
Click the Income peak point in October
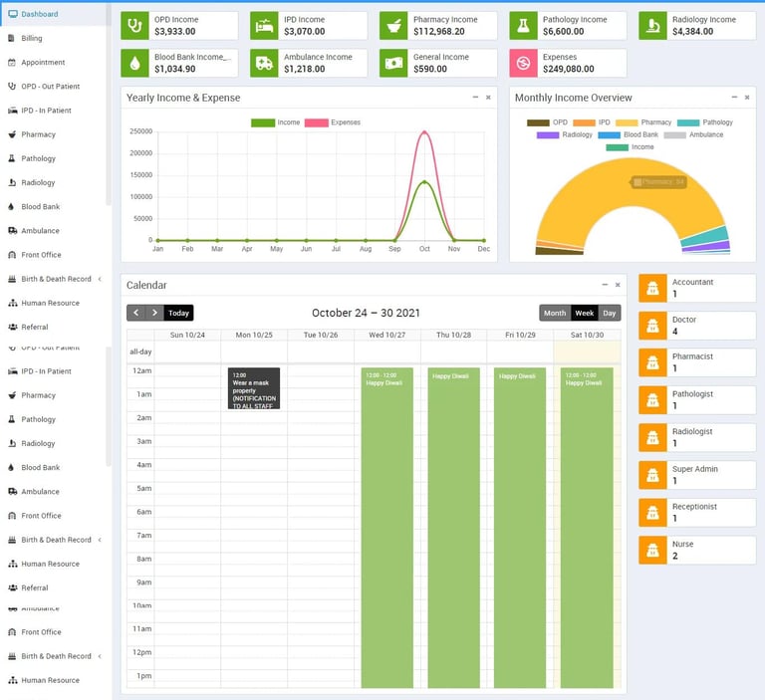pyautogui.click(x=424, y=182)
